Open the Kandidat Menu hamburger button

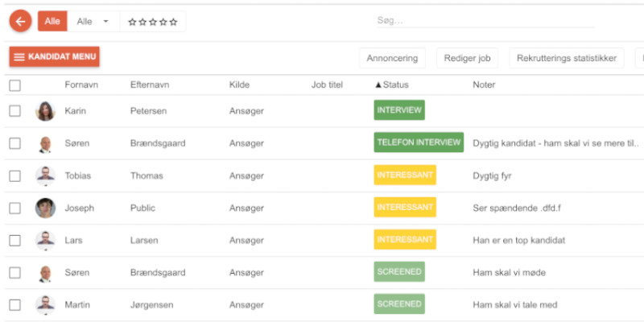pos(55,57)
